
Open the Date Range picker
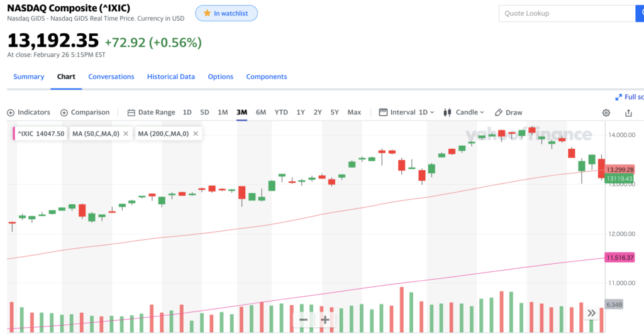pyautogui.click(x=151, y=112)
